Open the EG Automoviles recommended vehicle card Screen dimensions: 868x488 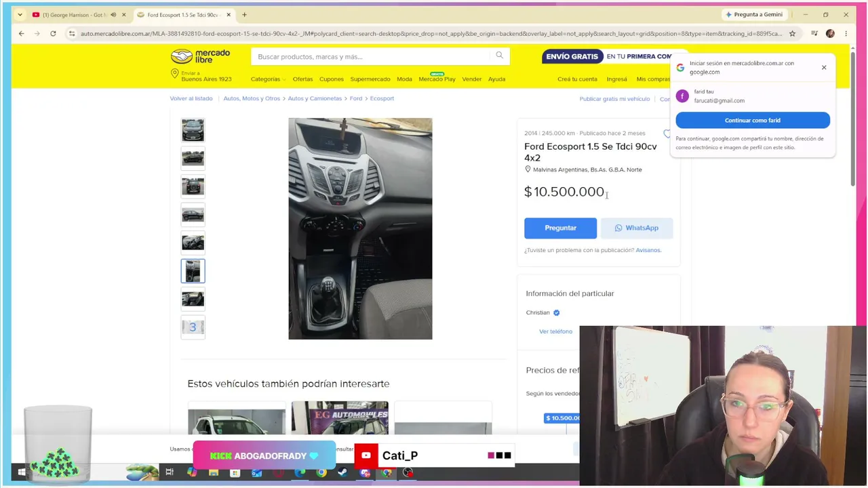click(340, 418)
